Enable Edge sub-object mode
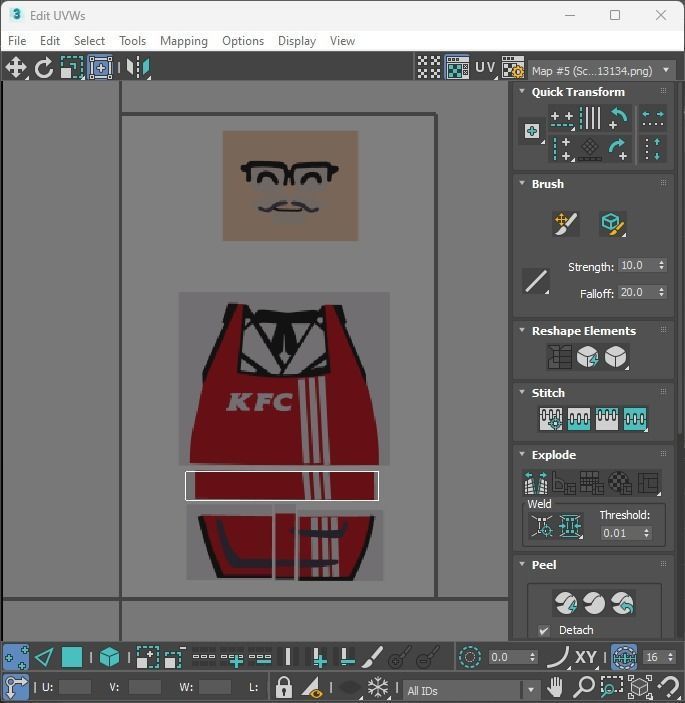 tap(44, 658)
